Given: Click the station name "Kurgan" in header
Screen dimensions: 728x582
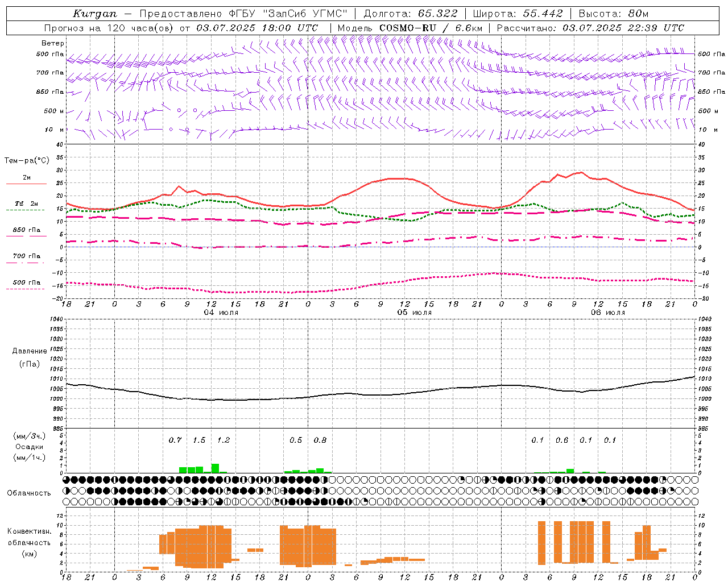Looking at the screenshot, I should 94,14.
